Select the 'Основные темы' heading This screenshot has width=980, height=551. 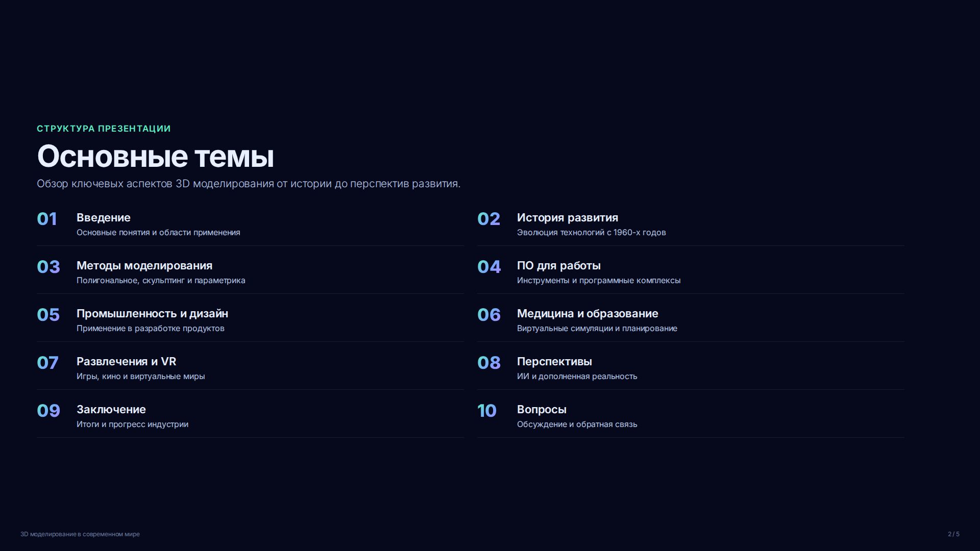156,156
